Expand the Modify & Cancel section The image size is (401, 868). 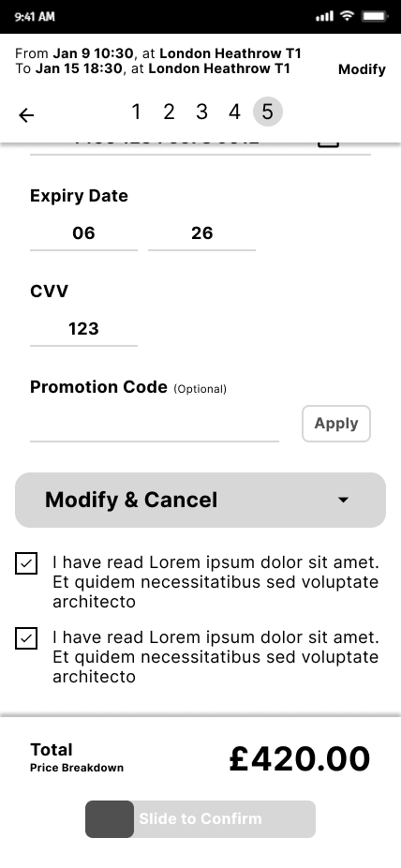(200, 500)
